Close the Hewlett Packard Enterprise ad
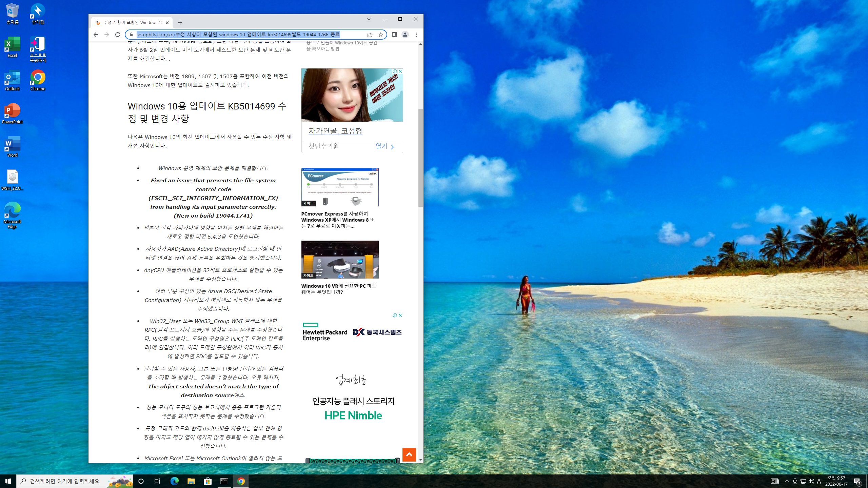Image resolution: width=868 pixels, height=488 pixels. pos(400,315)
